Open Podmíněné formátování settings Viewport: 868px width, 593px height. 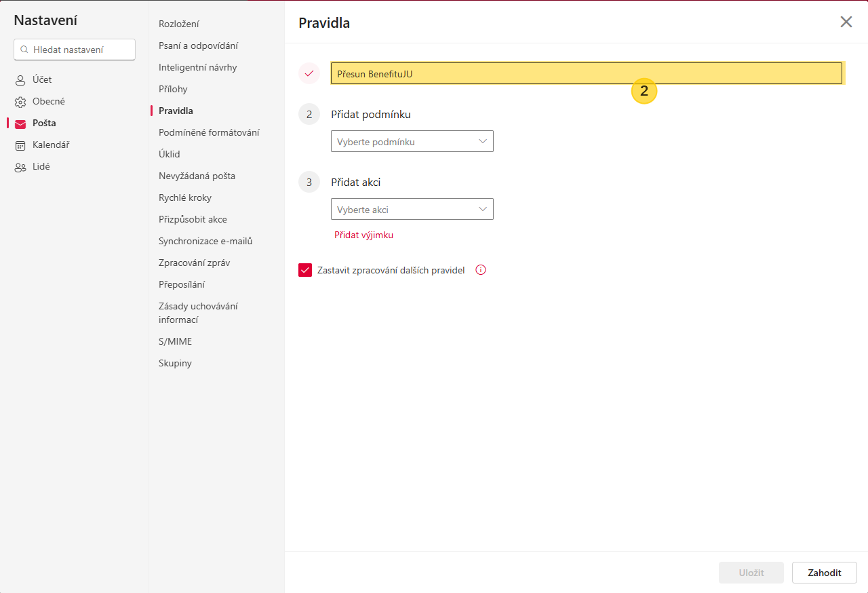[x=209, y=132]
